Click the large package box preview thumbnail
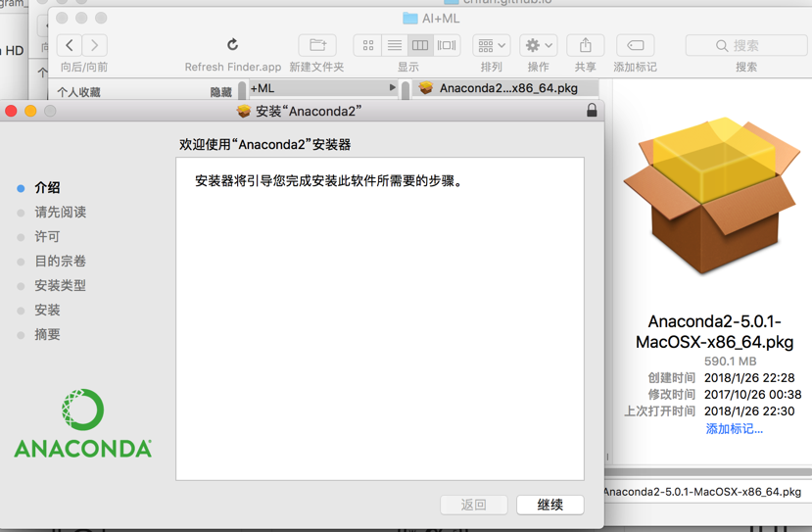The image size is (812, 532). point(713,196)
